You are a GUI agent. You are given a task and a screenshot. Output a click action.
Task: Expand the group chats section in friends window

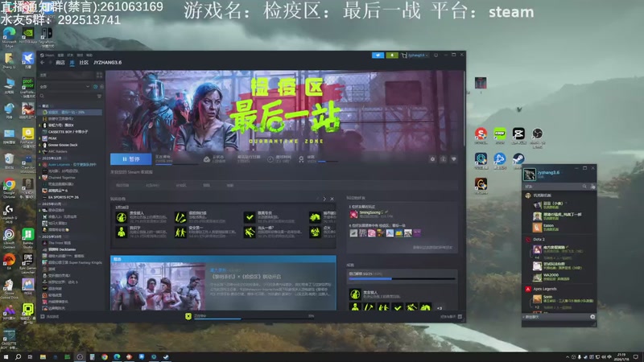point(531,317)
